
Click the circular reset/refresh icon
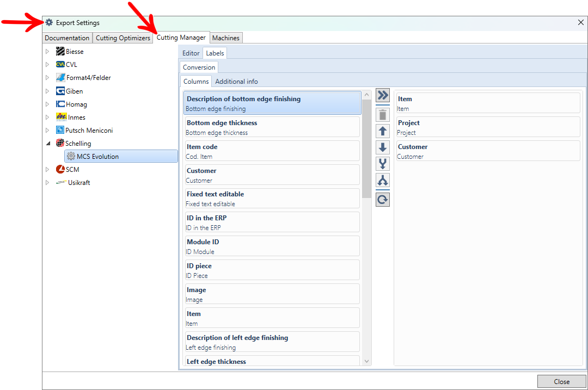pos(383,199)
